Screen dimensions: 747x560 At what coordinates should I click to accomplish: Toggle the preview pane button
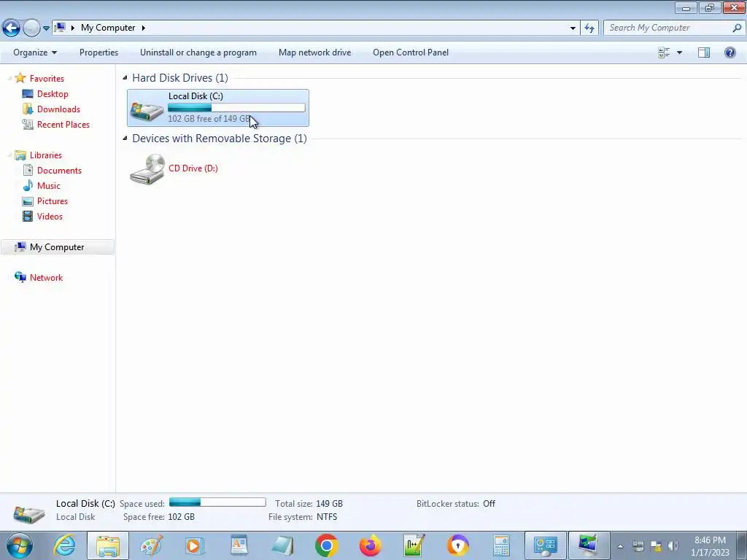point(704,52)
